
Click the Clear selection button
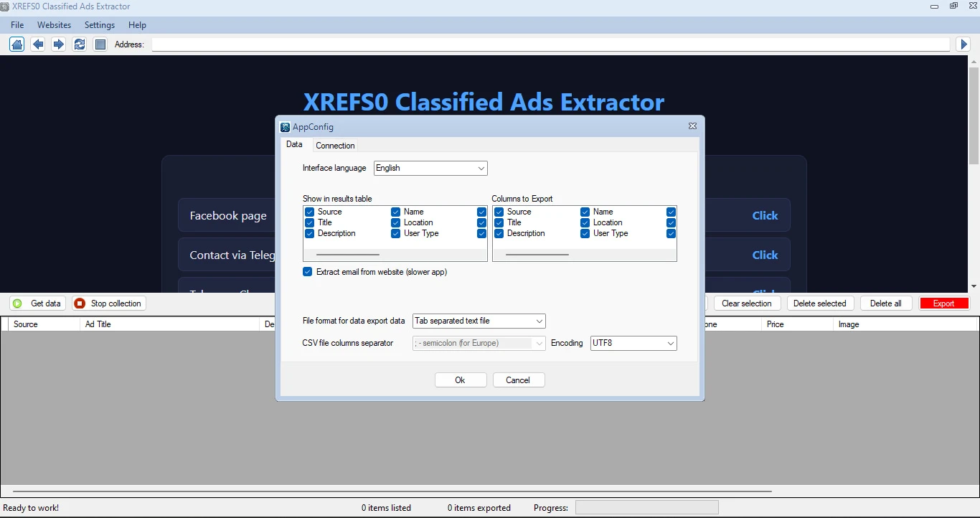747,303
